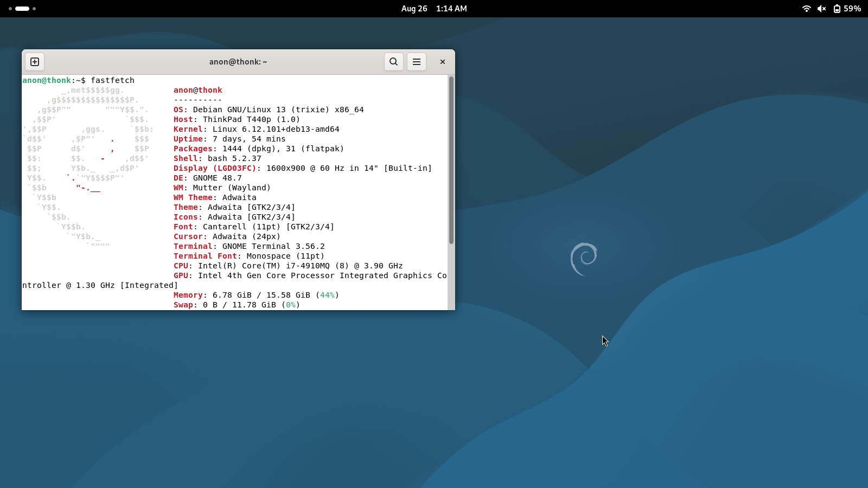The height and width of the screenshot is (488, 868).
Task: Click the window title 'anon@thonk: ~'
Action: click(x=238, y=62)
